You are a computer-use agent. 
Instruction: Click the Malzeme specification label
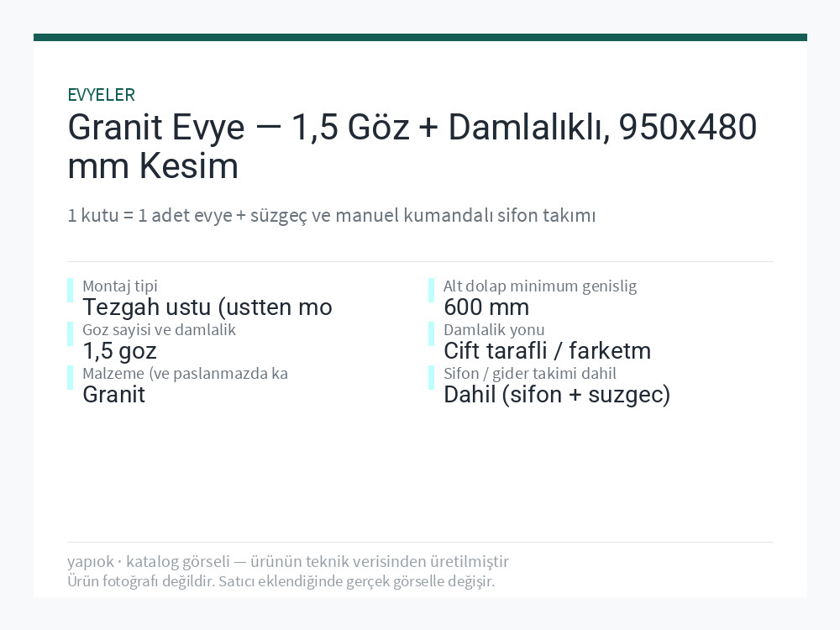click(x=186, y=374)
